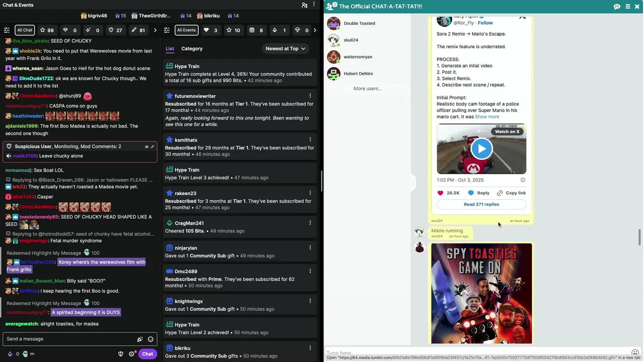Open chat filter settings icon left of All Chat
This screenshot has width=644, height=362.
point(7,30)
